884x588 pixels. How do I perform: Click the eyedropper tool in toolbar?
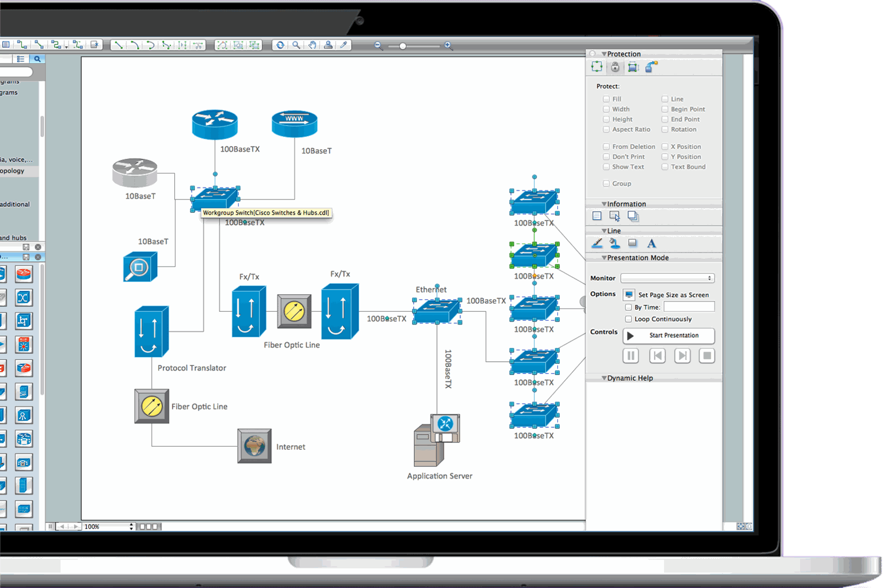pyautogui.click(x=344, y=45)
